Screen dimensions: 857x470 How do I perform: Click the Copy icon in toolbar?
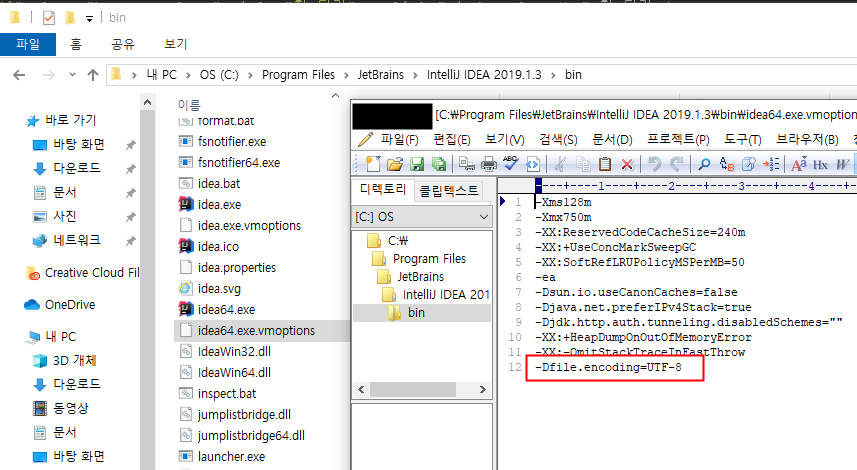[583, 164]
